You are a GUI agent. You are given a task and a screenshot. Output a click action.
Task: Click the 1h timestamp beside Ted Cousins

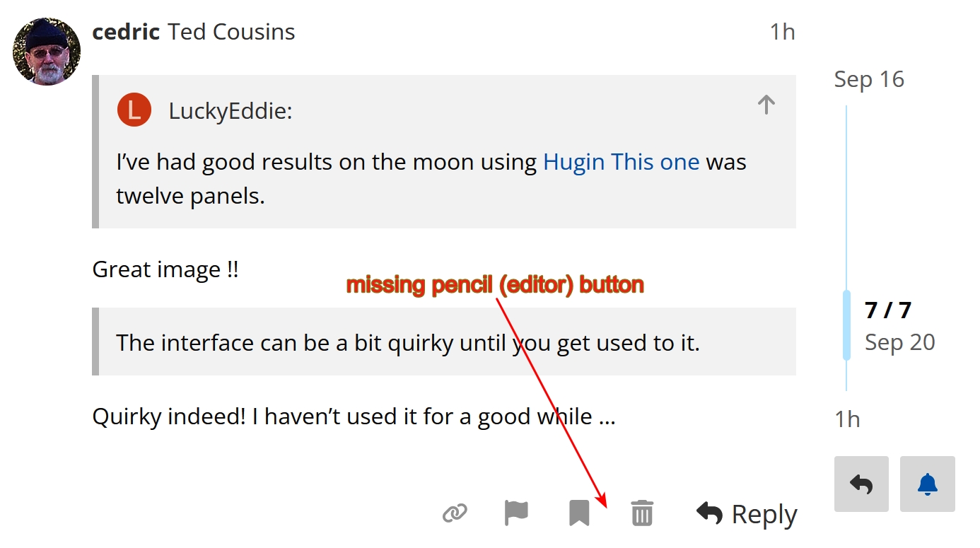click(782, 32)
